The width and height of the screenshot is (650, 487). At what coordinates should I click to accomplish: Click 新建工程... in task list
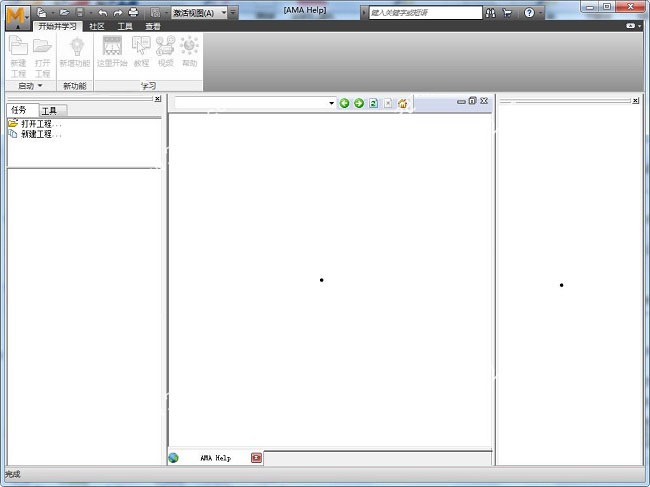tap(41, 134)
